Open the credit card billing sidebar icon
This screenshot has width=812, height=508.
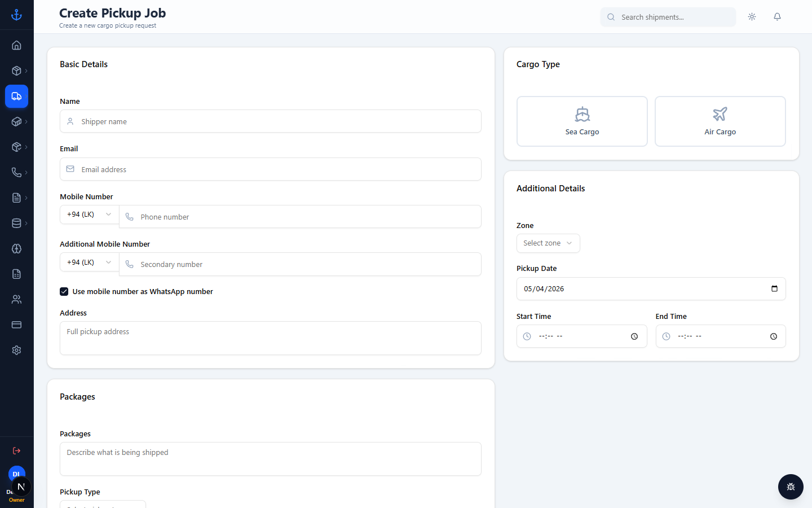coord(16,325)
